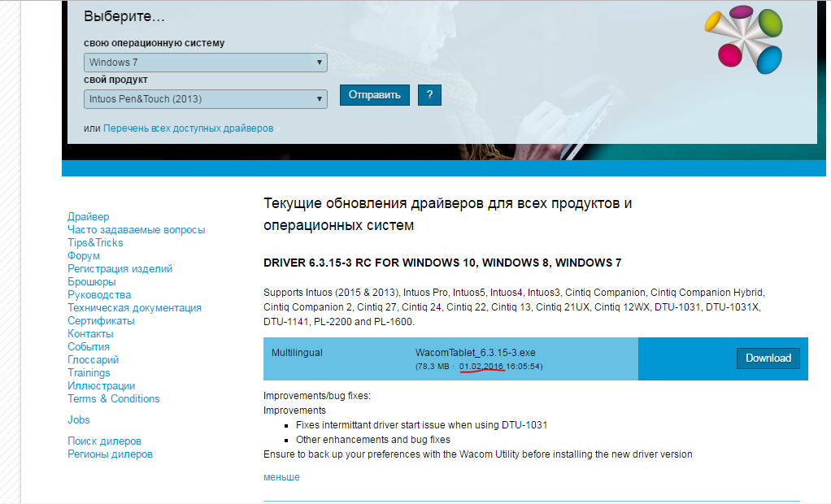Go to Часто задаваемые вопросы page
The height and width of the screenshot is (504, 831).
tap(137, 230)
